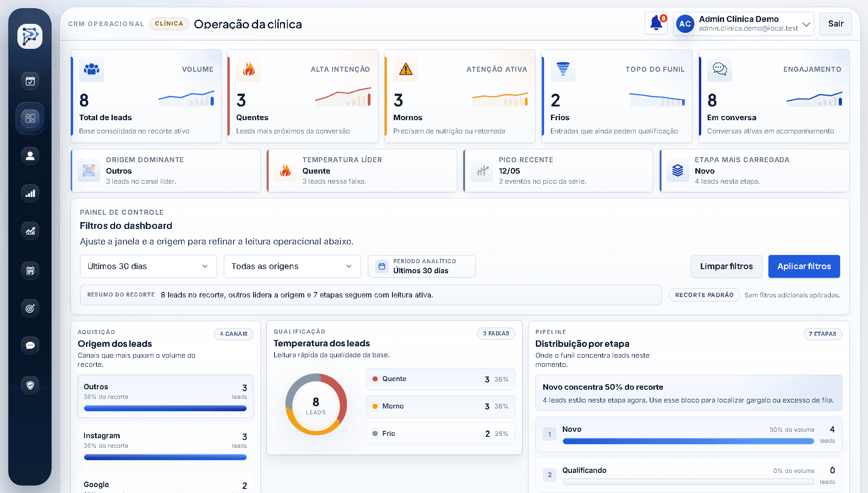The height and width of the screenshot is (493, 868).
Task: Click the Qualificando stage progress bar
Action: tap(688, 482)
